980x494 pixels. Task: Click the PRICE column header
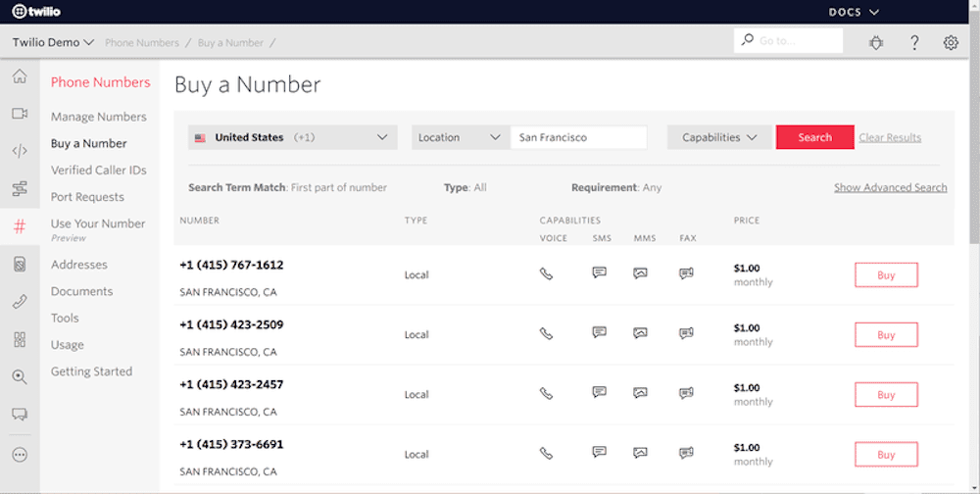coord(747,221)
